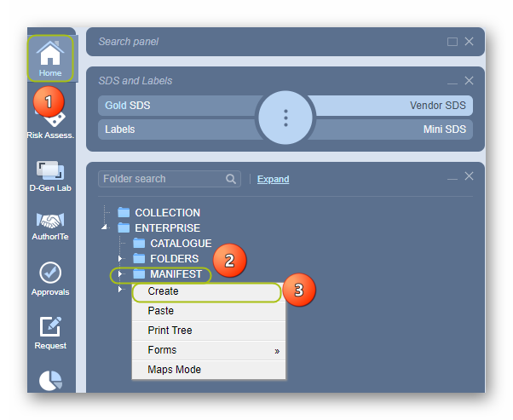Open the pie chart reports icon
Screen dimensions: 513x420
pos(50,381)
